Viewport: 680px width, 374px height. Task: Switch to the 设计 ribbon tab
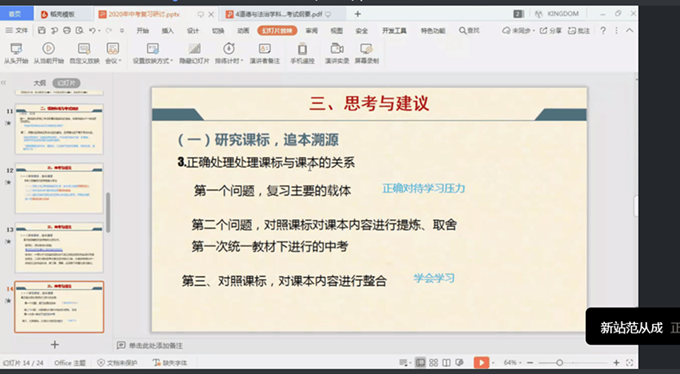click(193, 30)
